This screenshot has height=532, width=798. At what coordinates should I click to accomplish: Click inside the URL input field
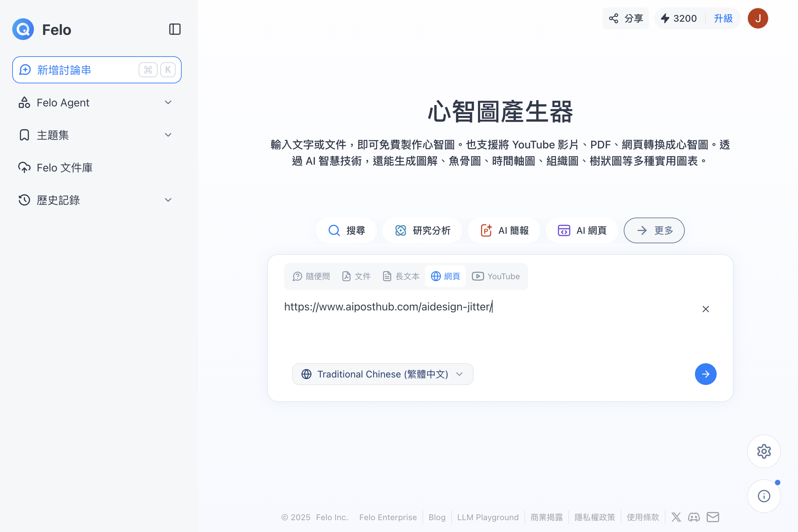point(475,326)
